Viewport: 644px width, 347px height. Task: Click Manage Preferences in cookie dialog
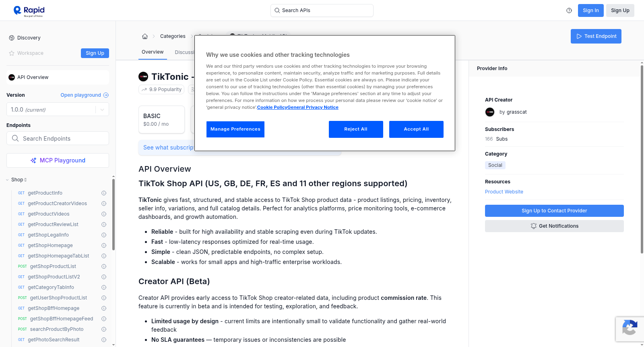tap(235, 129)
